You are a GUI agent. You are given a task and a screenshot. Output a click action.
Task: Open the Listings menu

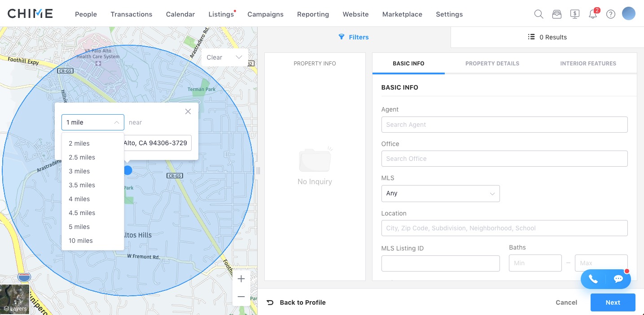pyautogui.click(x=221, y=14)
